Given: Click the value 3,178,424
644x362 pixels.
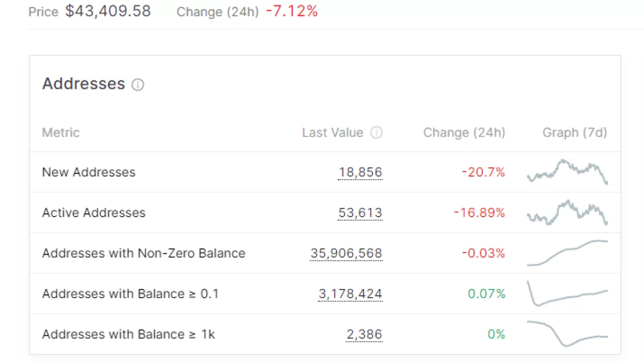Looking at the screenshot, I should click(350, 294).
